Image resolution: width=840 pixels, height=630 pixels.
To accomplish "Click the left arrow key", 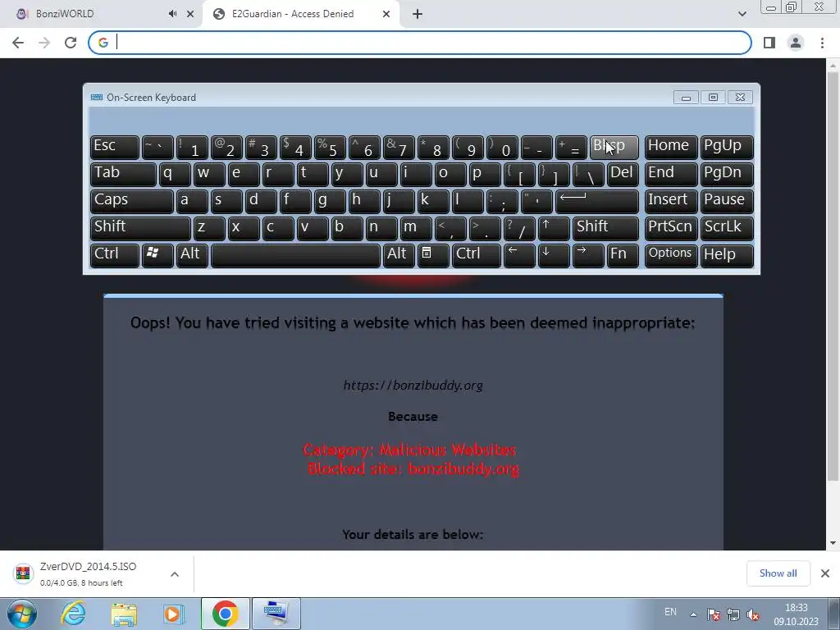I will [x=519, y=256].
